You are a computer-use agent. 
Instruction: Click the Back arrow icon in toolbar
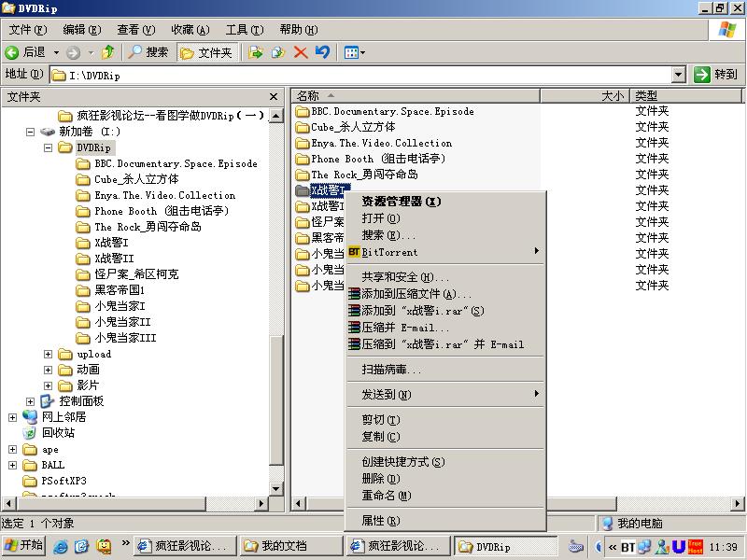(x=11, y=52)
